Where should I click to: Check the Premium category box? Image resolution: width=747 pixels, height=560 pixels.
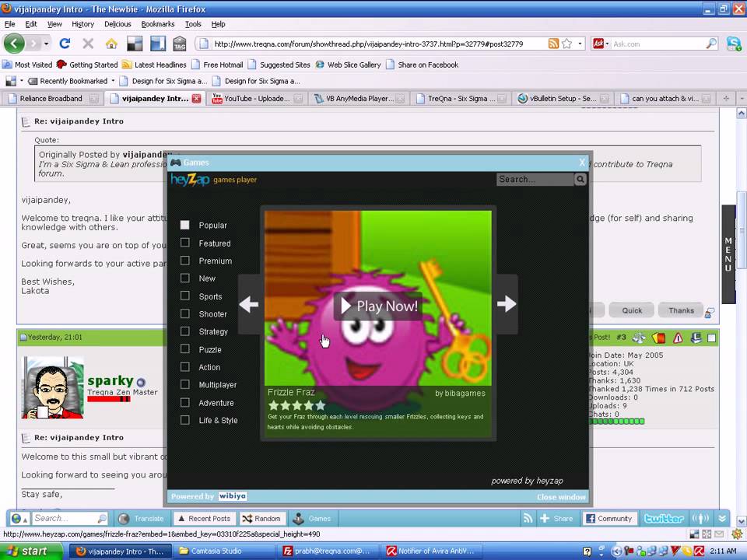click(185, 261)
